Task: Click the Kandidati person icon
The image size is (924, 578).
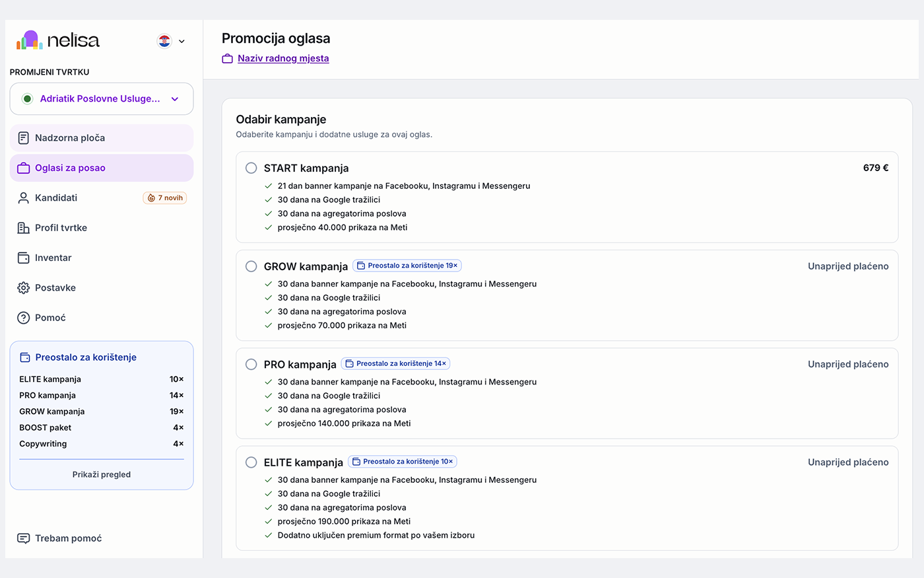Action: 23,198
